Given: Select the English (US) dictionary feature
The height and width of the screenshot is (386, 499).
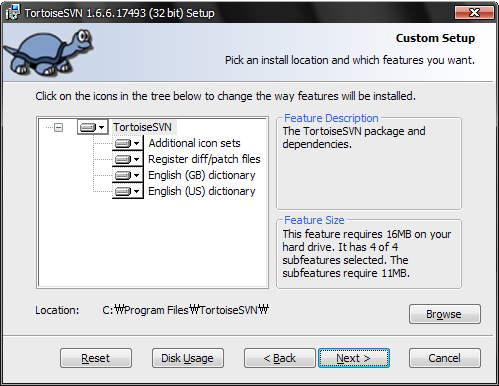Looking at the screenshot, I should (202, 191).
